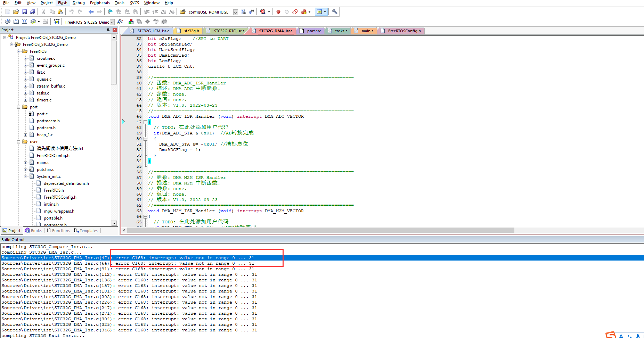644x338 pixels.
Task: Open the find text dropdown arrow next to configUSE_ROMHUGE
Action: [x=236, y=12]
